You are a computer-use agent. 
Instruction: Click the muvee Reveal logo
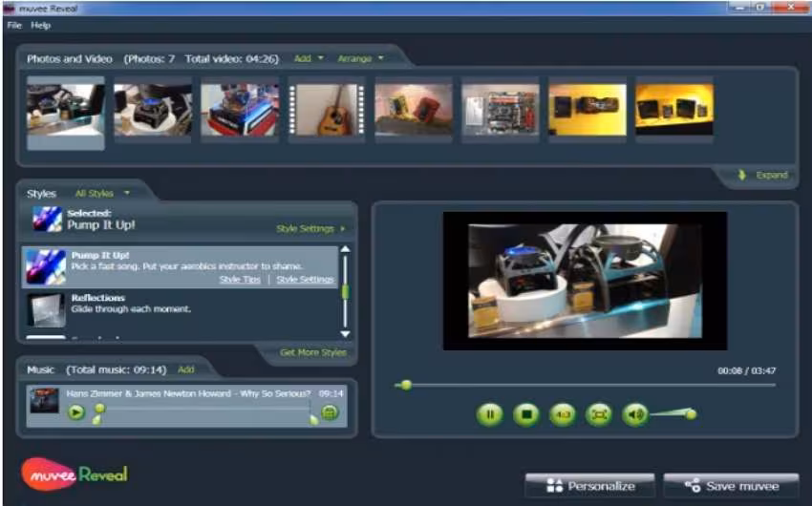[75, 474]
